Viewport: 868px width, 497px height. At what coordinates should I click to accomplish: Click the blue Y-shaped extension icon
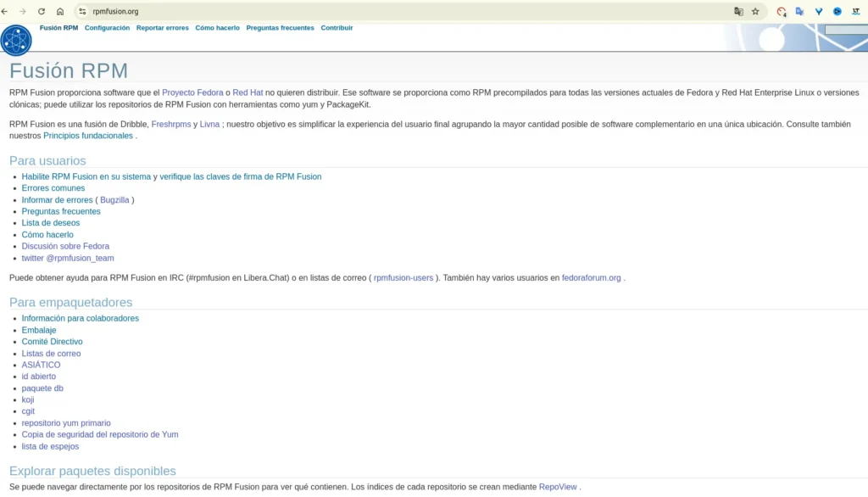[819, 11]
